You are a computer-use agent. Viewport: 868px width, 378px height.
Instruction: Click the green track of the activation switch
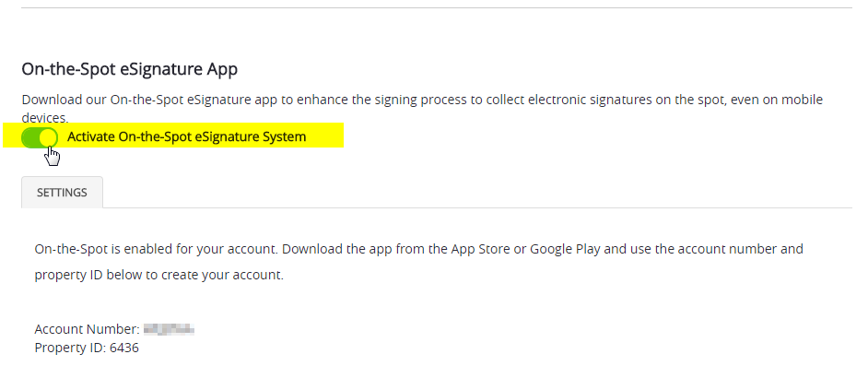[29, 137]
